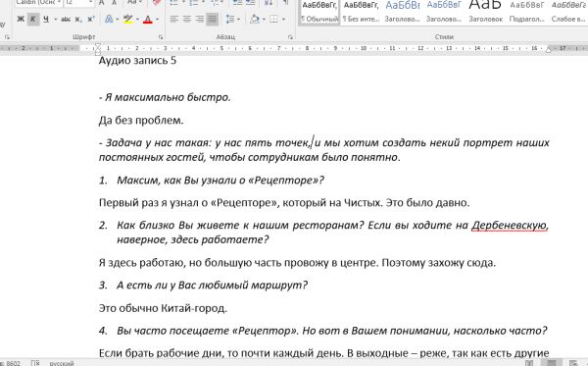Image resolution: width=588 pixels, height=366 pixels.
Task: Increase paragraph indent
Action: [250, 3]
